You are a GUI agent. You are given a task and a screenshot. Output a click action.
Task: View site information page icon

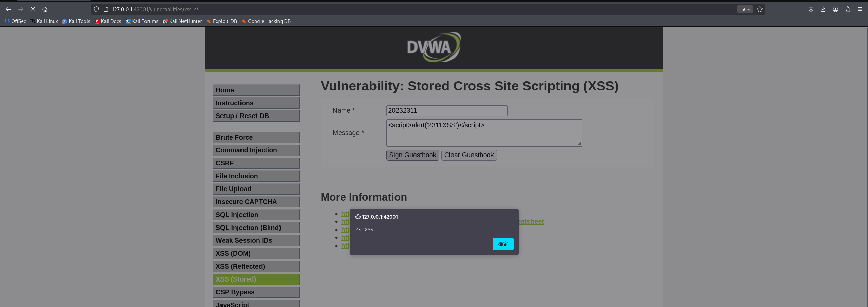coord(105,9)
